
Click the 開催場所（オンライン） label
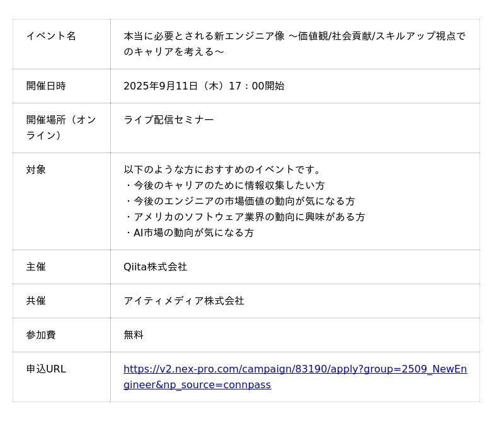[61, 128]
